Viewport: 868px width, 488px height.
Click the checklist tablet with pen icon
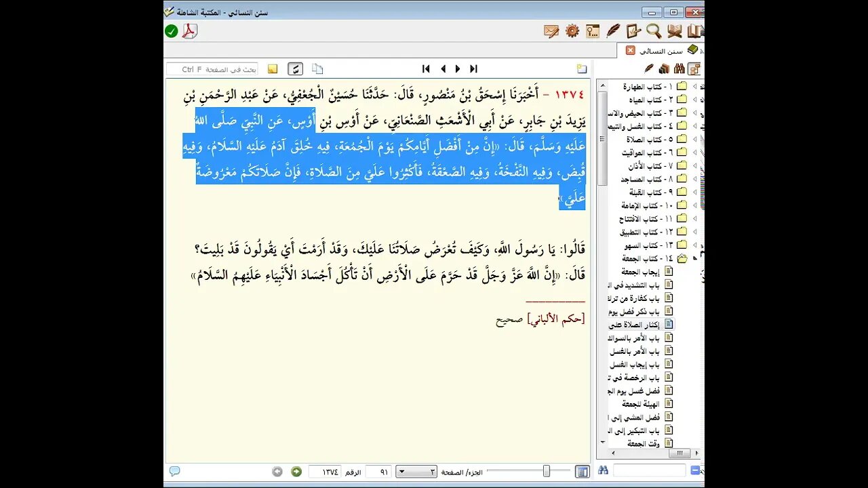point(633,31)
